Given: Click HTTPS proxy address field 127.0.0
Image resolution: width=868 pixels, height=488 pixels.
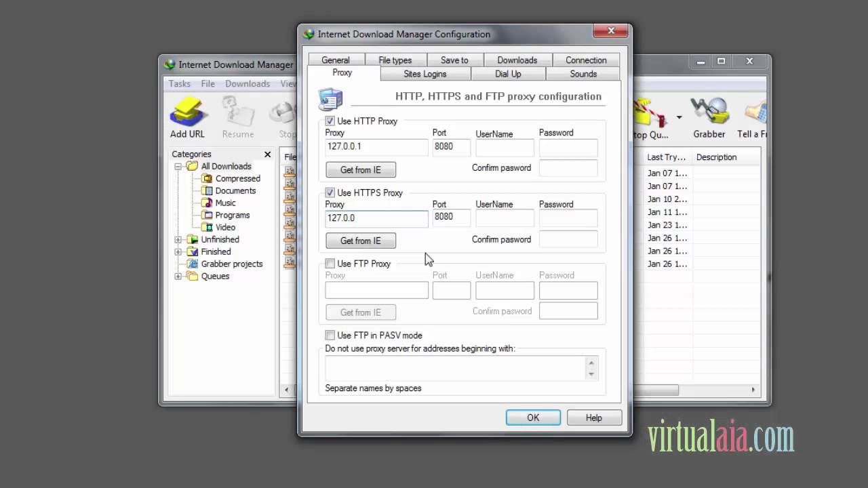Looking at the screenshot, I should pos(376,218).
